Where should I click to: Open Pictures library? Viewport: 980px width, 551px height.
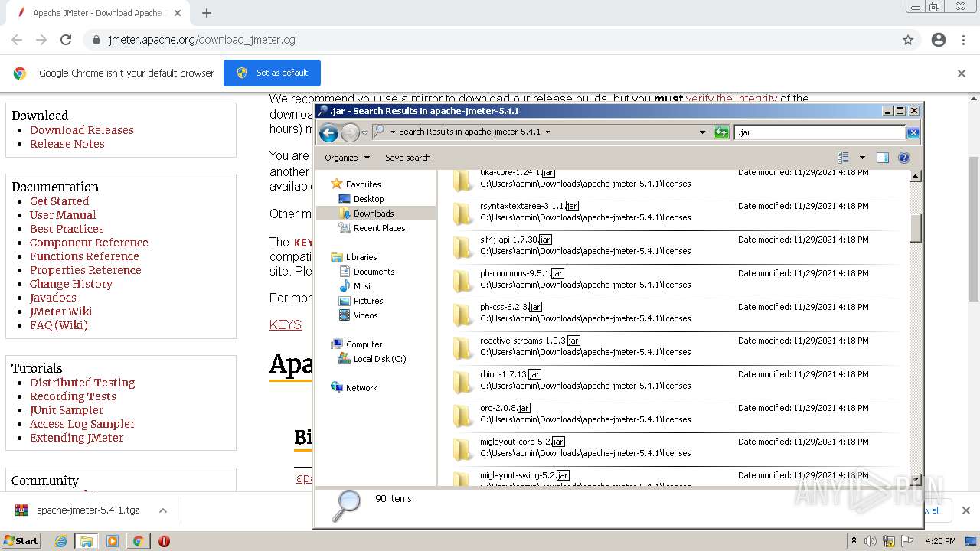click(368, 301)
